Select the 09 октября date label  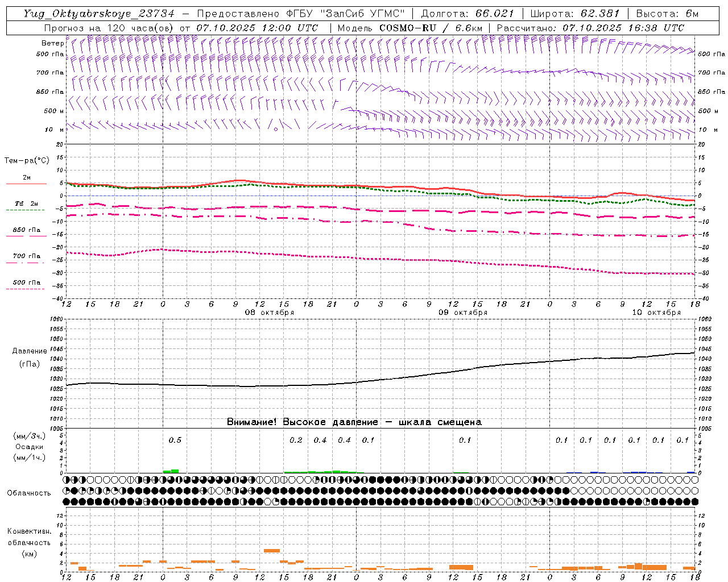(x=463, y=313)
